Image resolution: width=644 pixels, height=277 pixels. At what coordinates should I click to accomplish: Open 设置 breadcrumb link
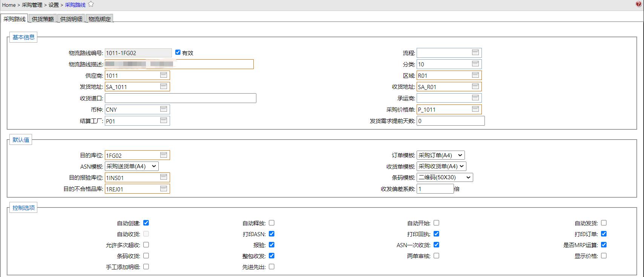coord(54,5)
